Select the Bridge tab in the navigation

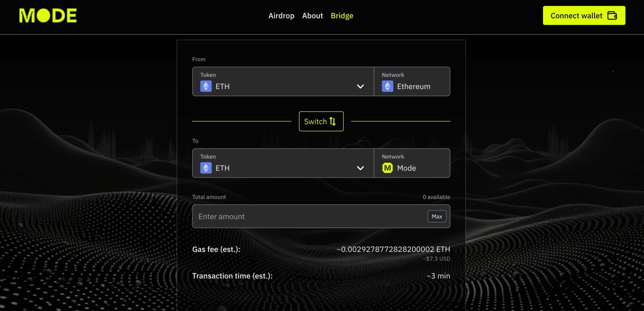[342, 16]
